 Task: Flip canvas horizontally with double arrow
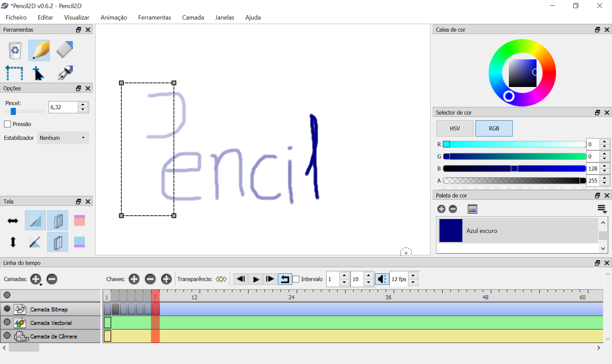(13, 221)
